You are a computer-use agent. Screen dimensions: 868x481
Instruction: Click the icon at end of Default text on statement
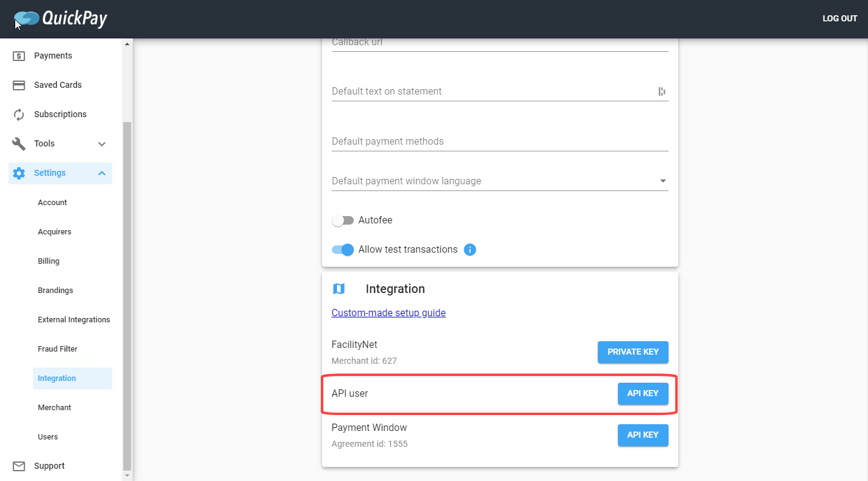click(x=662, y=92)
